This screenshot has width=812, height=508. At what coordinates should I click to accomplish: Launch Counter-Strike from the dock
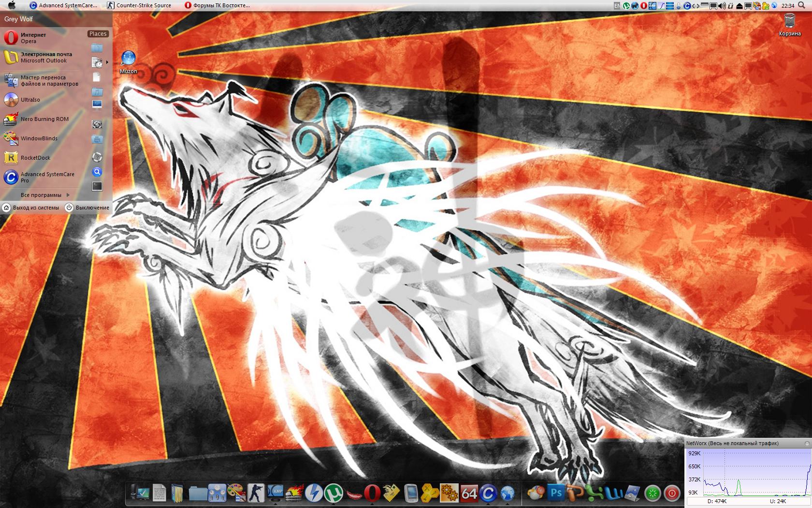point(256,493)
